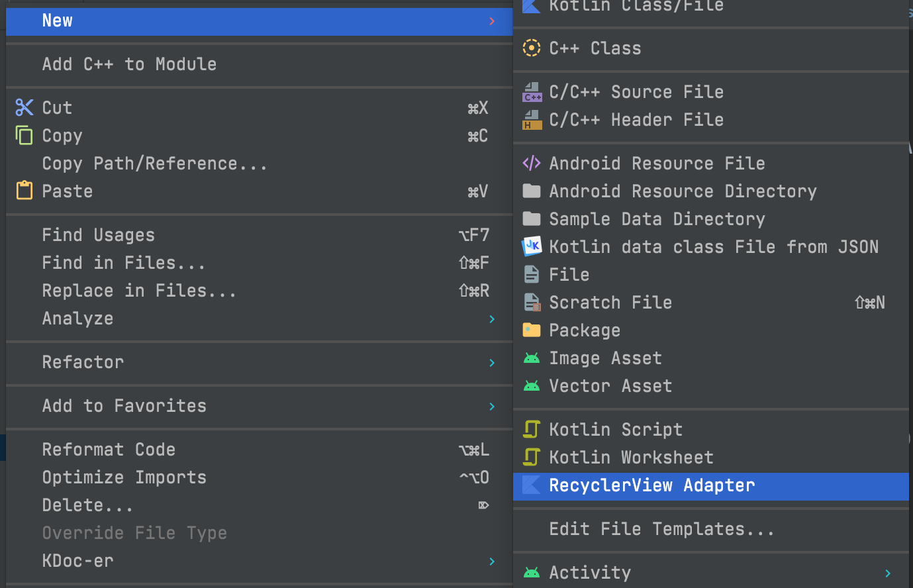Click the Activity Android icon
This screenshot has height=588, width=913.
pyautogui.click(x=532, y=573)
